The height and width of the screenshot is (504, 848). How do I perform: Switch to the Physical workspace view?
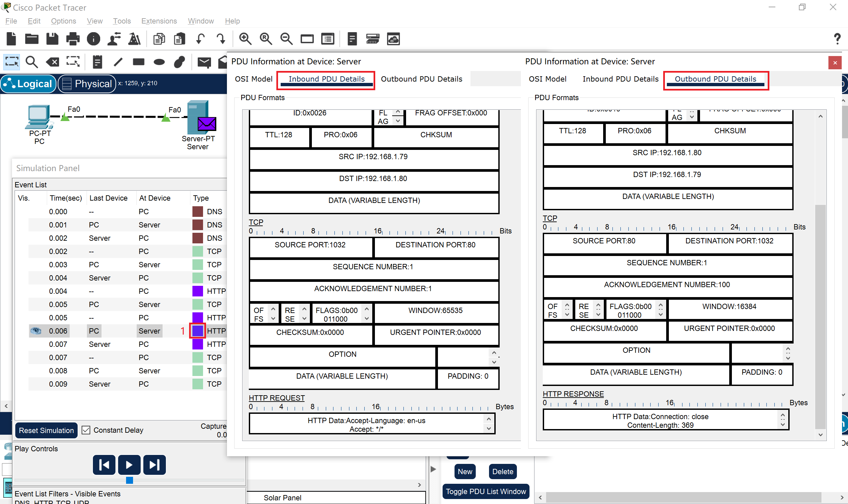pyautogui.click(x=87, y=84)
